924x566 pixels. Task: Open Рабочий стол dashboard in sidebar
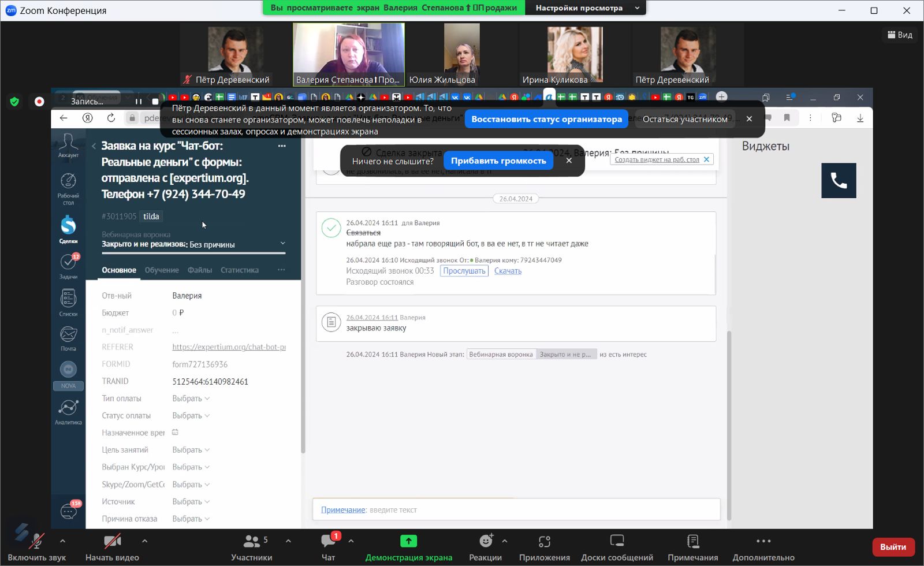(x=68, y=188)
